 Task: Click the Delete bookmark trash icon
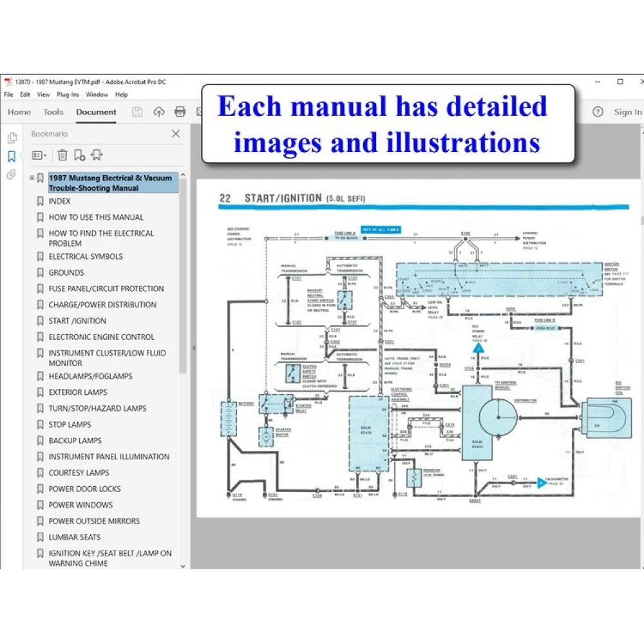pyautogui.click(x=62, y=155)
